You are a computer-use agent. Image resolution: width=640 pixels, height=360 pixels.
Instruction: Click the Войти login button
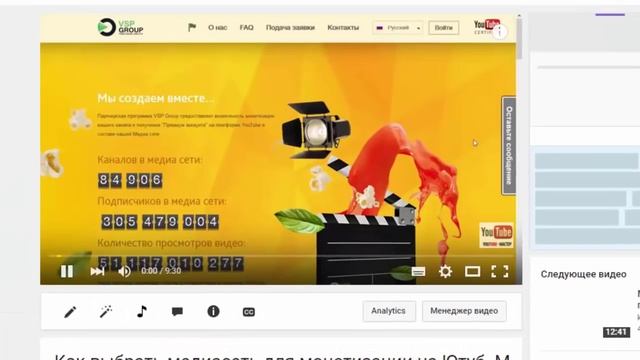pyautogui.click(x=444, y=28)
